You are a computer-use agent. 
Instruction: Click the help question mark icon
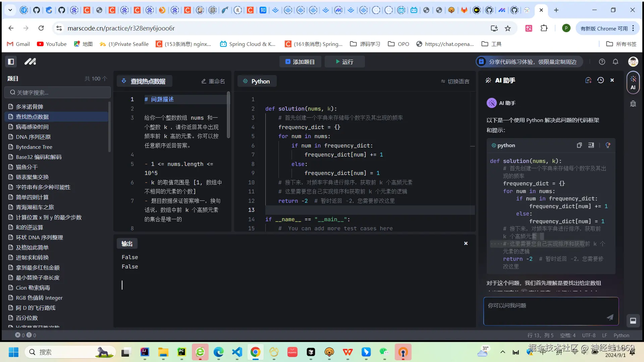coord(602,62)
